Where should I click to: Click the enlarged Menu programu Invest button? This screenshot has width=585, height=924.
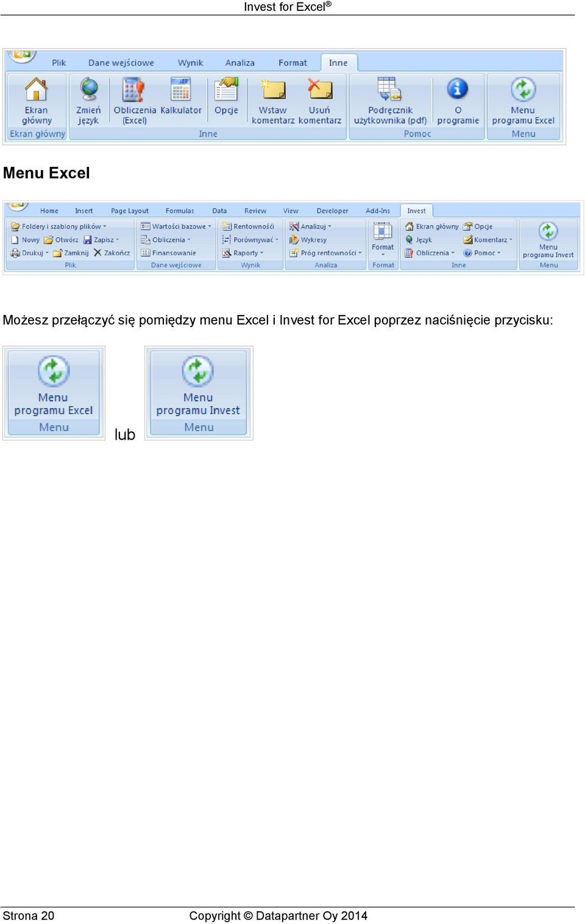coord(199,386)
